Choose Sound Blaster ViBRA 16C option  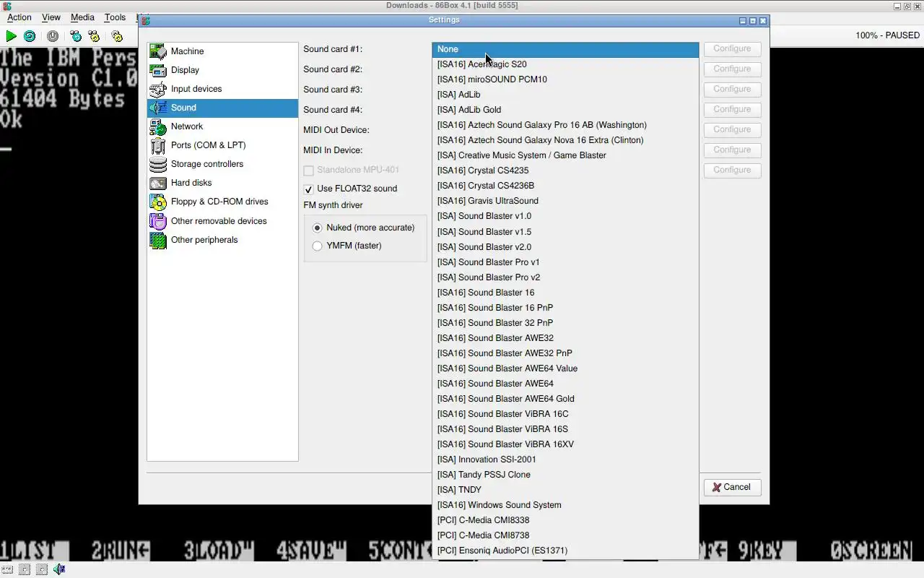(x=565, y=414)
